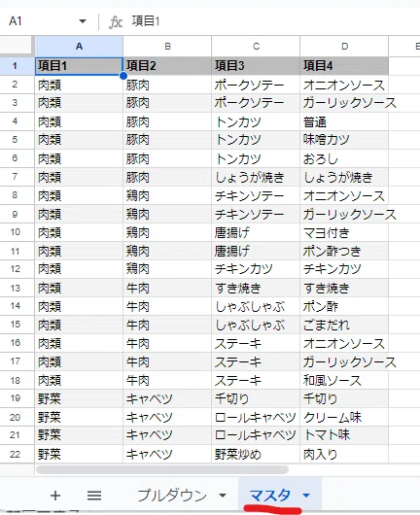Viewport: 420px width, 515px height.
Task: Click row 17 cell ステーキ
Action: point(256,361)
